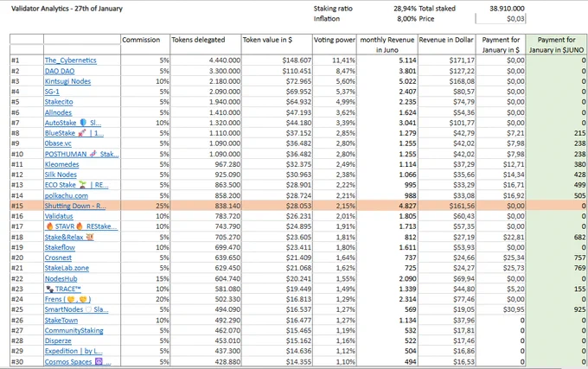Select the 15% commission cell for NodesHub

(x=145, y=279)
